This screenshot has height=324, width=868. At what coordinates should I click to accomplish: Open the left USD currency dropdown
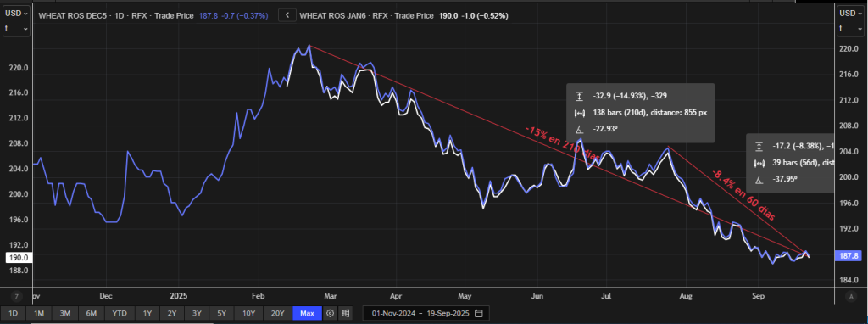pos(17,14)
